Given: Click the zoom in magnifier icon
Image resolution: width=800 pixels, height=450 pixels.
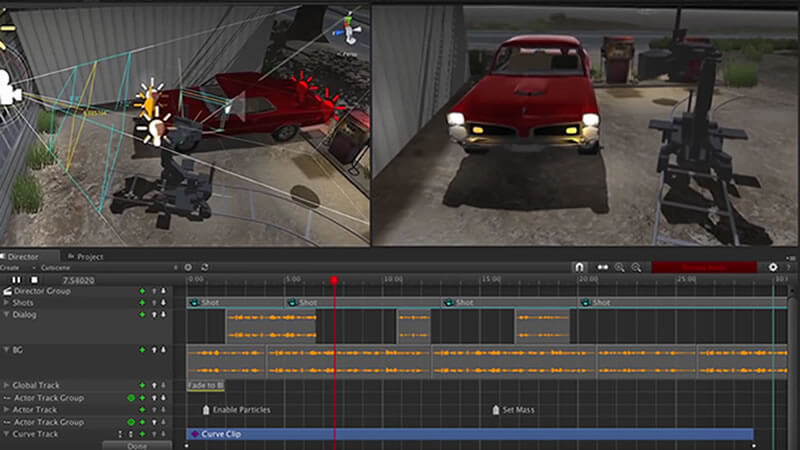Looking at the screenshot, I should point(619,267).
